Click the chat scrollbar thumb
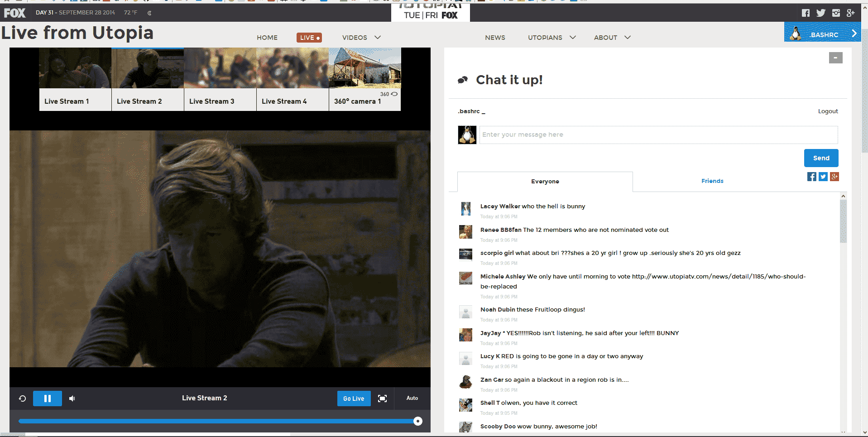The image size is (868, 437). point(843,221)
